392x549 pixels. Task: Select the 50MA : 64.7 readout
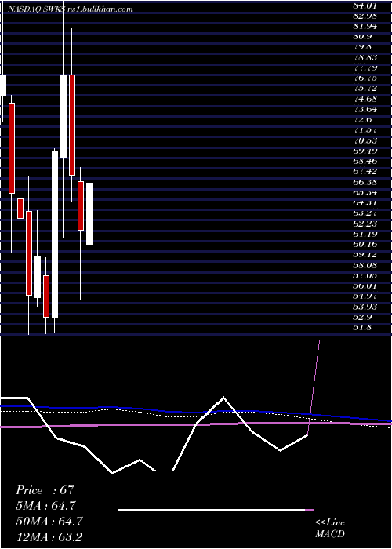(49, 522)
